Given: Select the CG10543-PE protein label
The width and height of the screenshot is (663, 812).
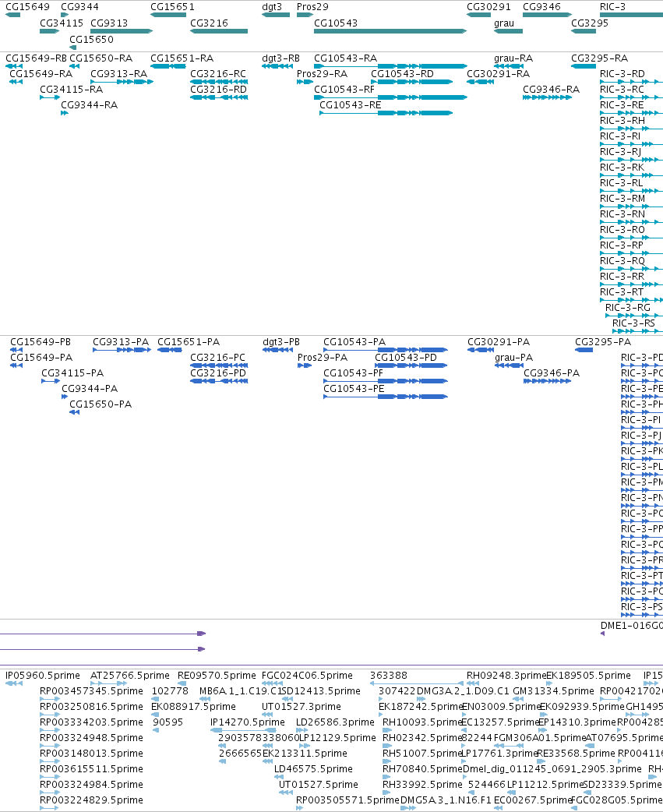Looking at the screenshot, I should pos(354,388).
